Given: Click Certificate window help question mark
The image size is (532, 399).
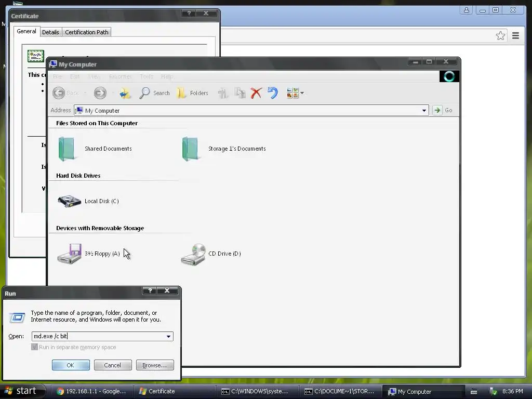Looking at the screenshot, I should (189, 13).
